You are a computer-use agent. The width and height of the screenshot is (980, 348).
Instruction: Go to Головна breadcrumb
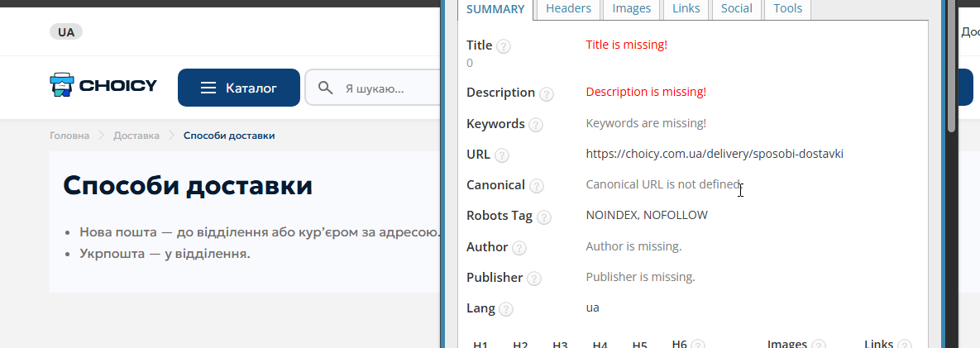(x=69, y=136)
